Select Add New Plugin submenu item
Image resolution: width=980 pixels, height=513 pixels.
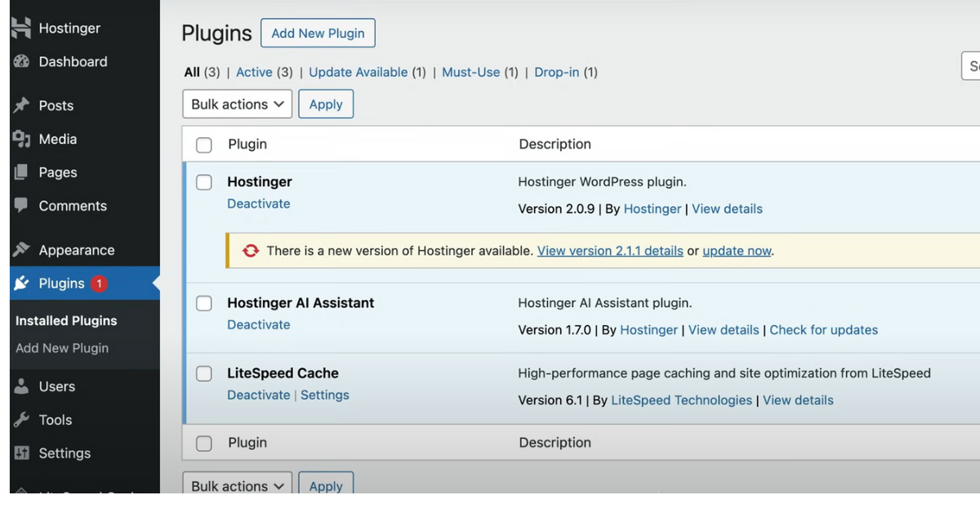click(x=62, y=348)
